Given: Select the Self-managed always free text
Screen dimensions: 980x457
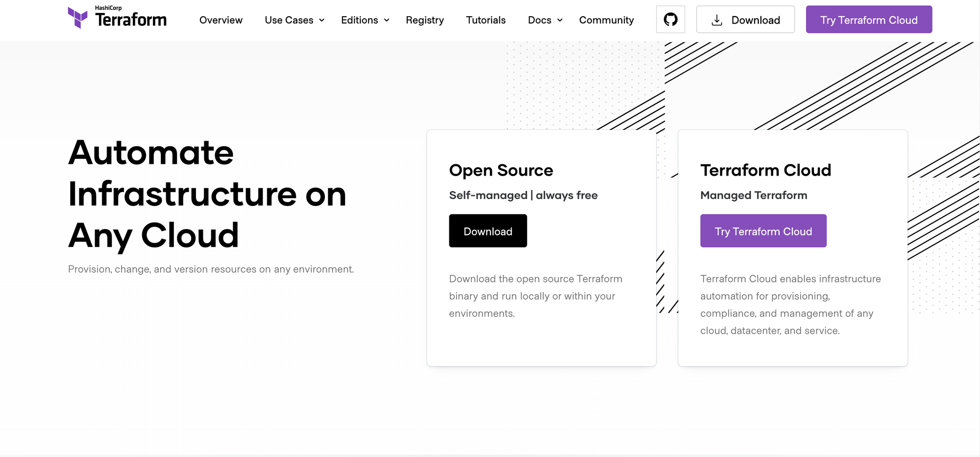Looking at the screenshot, I should pos(523,195).
